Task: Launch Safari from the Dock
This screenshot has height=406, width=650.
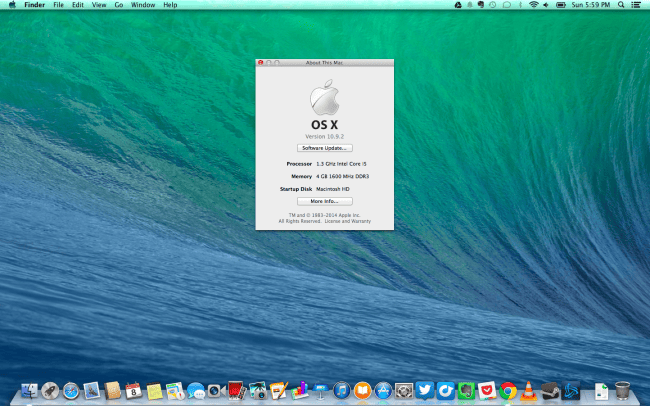Action: click(x=70, y=390)
